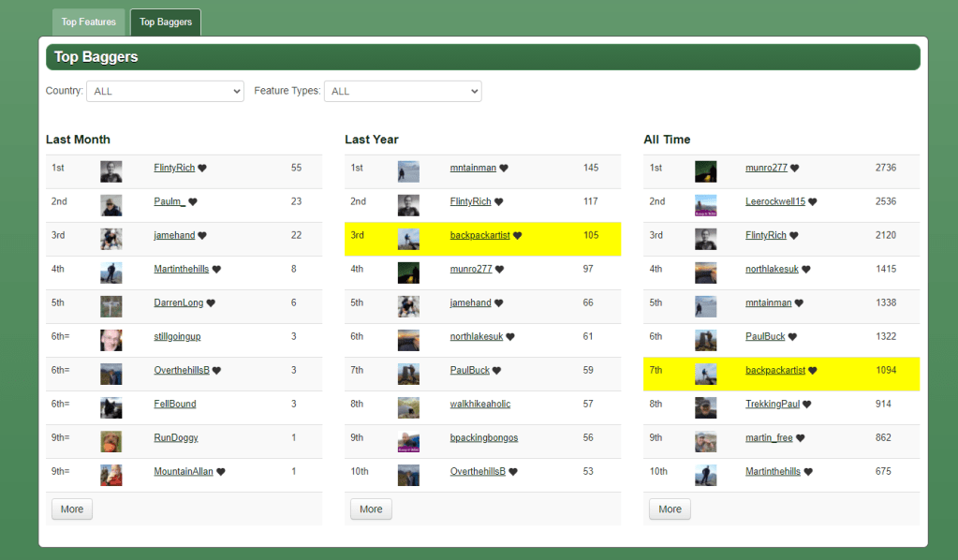Switch to the Top Features tab
Screen dimensions: 958x560
click(x=89, y=22)
